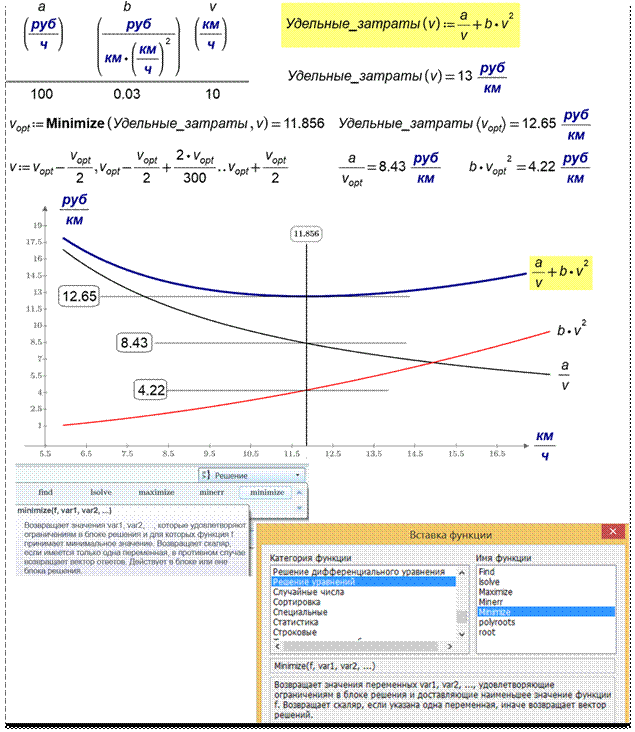Click the 12.65 horizontal marker label on plot
The width and height of the screenshot is (635, 732).
(79, 296)
